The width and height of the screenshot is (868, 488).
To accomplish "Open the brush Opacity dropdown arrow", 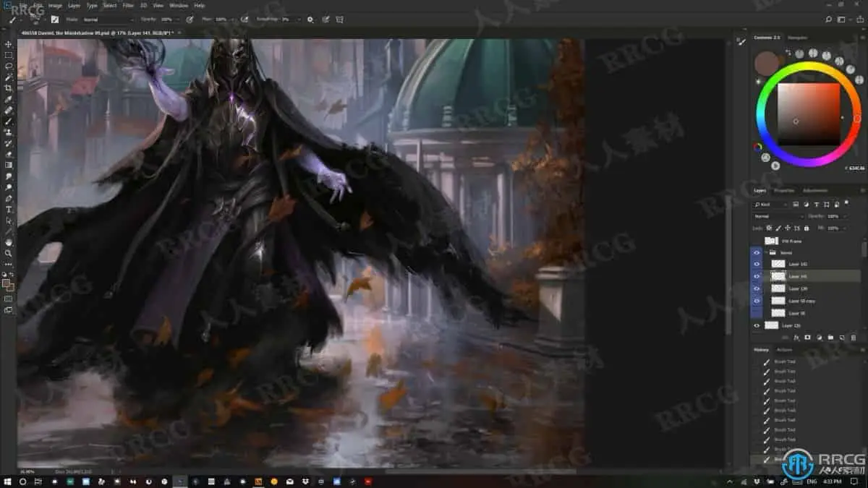I will 179,20.
